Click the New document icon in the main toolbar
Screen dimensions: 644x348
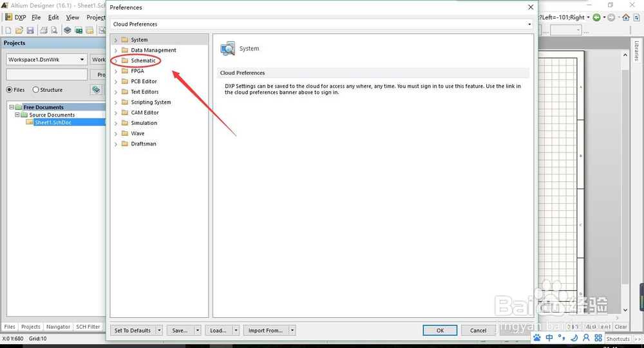coord(8,30)
